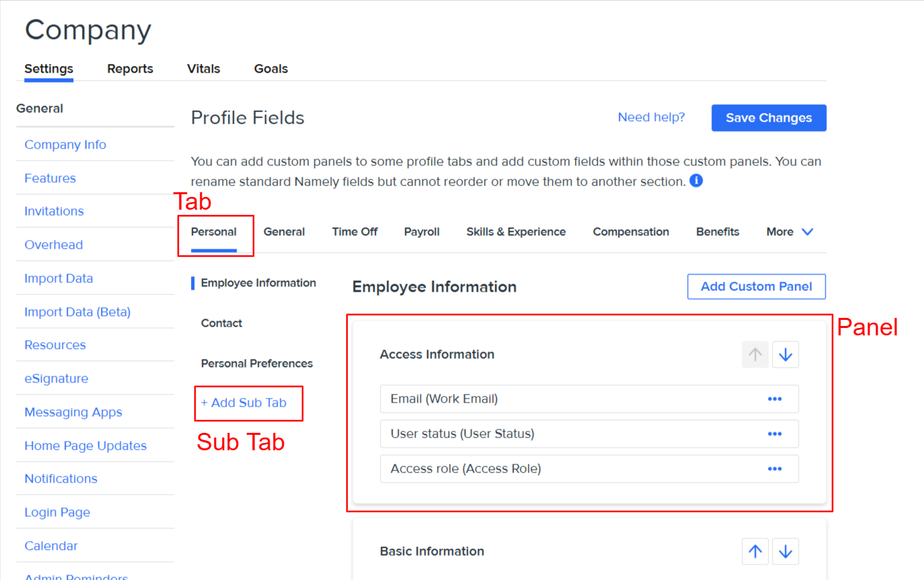Open Messaging Apps settings in sidebar
The height and width of the screenshot is (580, 924).
[73, 412]
